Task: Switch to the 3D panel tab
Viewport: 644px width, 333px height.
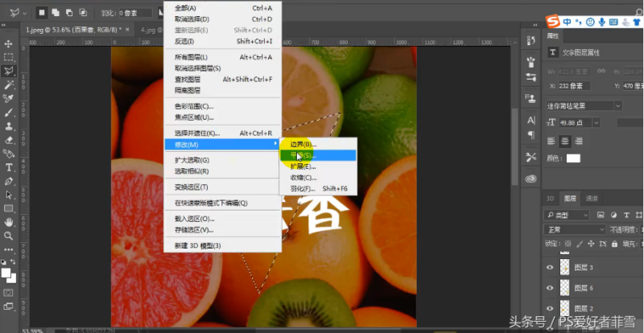Action: [550, 199]
